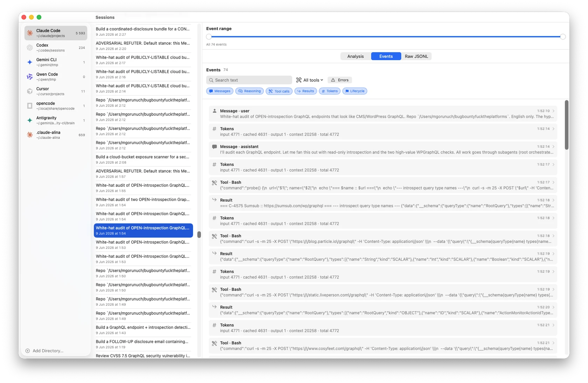Expand the Message · assistant event chevron

tap(553, 147)
